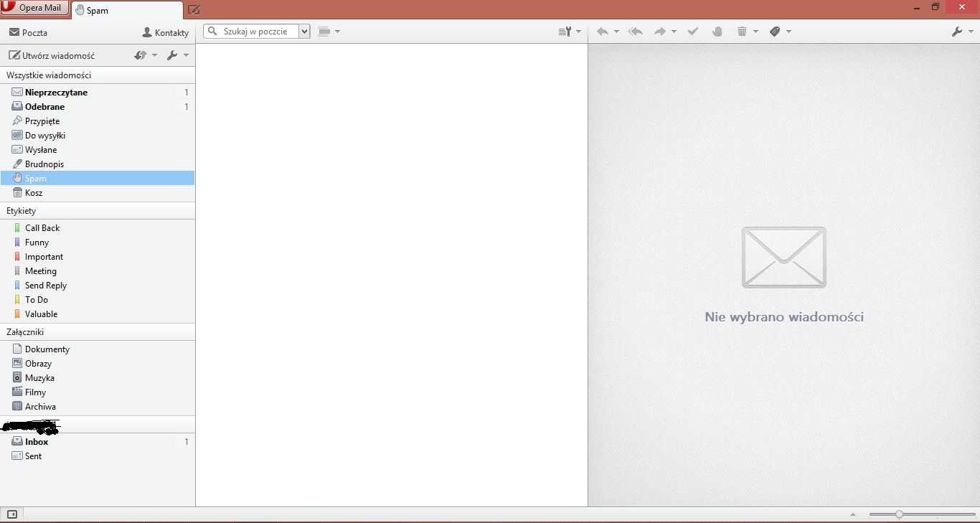Open the account Sent folder
This screenshot has height=523, width=980.
(x=98, y=456)
